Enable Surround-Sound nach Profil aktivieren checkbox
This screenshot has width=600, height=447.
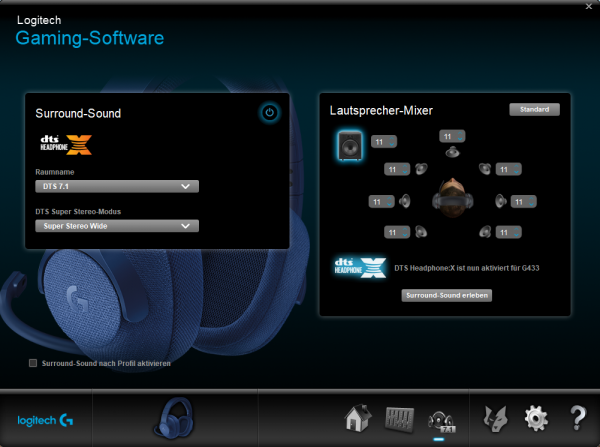33,363
